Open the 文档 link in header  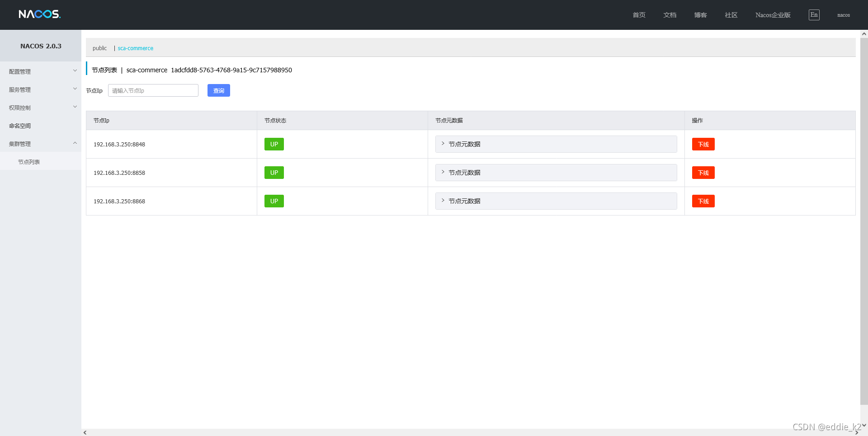click(x=670, y=15)
